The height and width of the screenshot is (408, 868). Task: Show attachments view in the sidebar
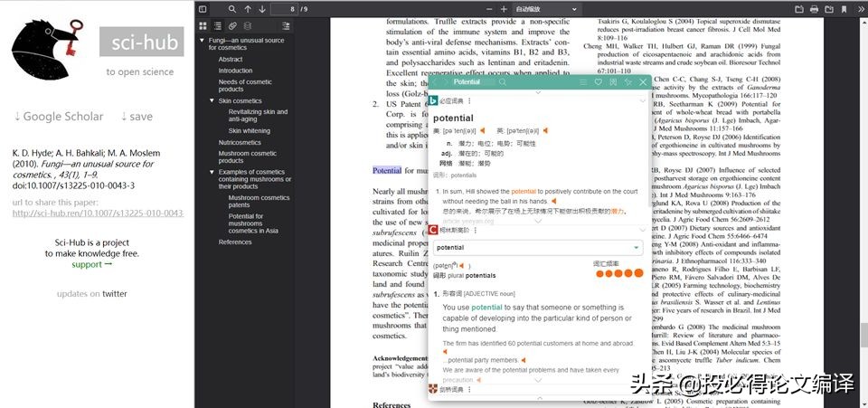point(232,25)
